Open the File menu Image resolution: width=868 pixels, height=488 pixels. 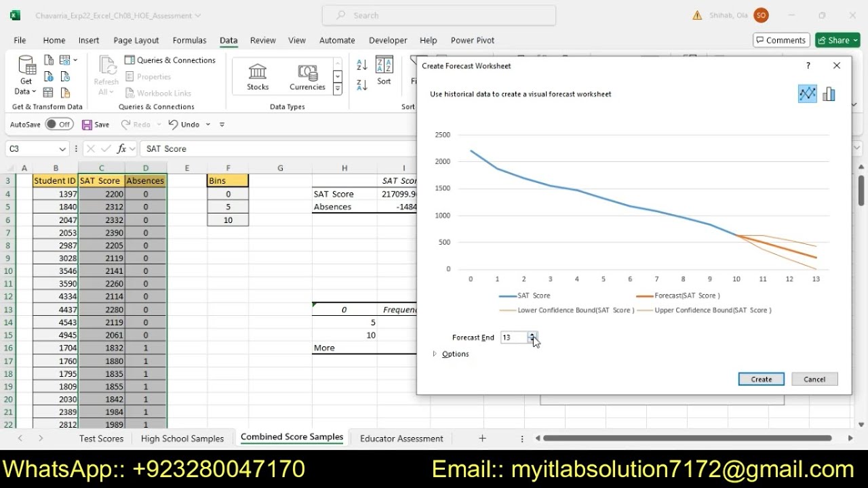tap(20, 41)
